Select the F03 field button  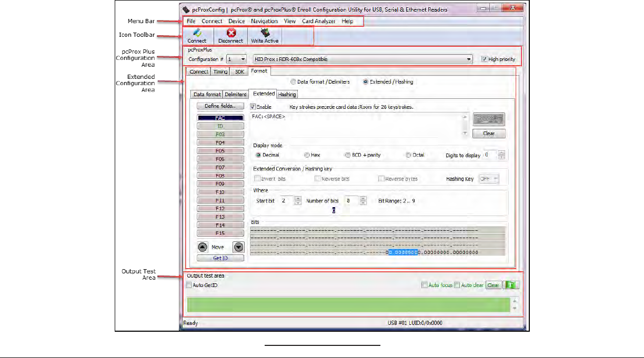(220, 135)
